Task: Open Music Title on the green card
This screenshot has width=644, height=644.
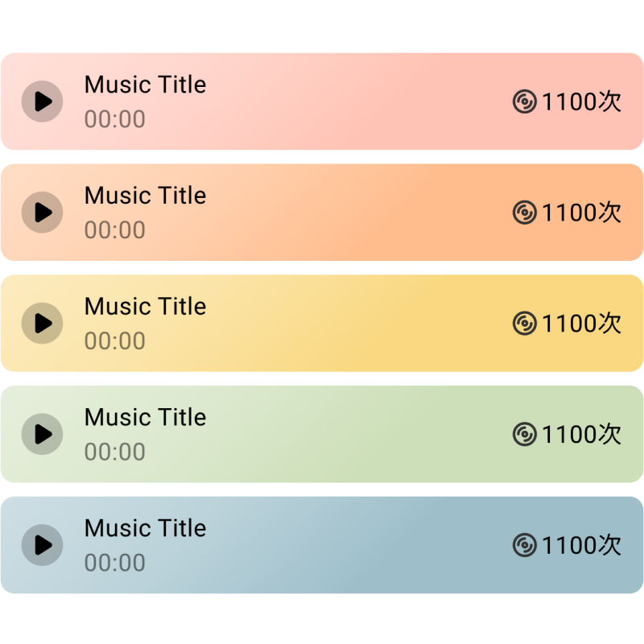Action: coord(146,417)
